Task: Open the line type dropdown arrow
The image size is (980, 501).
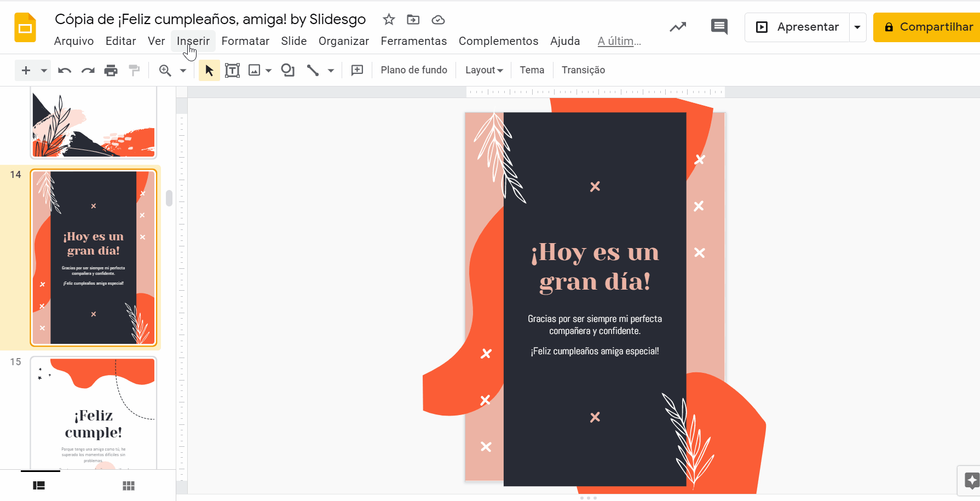Action: coord(331,71)
